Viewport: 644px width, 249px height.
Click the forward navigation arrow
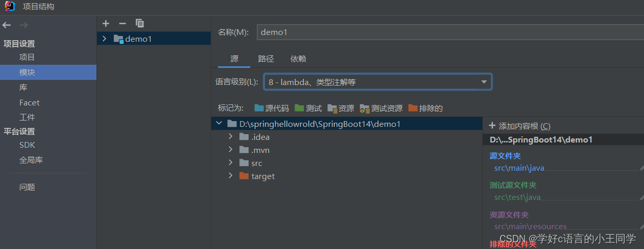[23, 25]
